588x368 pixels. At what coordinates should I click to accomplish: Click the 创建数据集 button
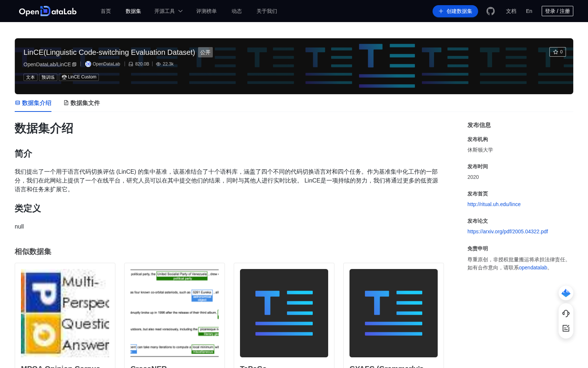click(x=455, y=11)
